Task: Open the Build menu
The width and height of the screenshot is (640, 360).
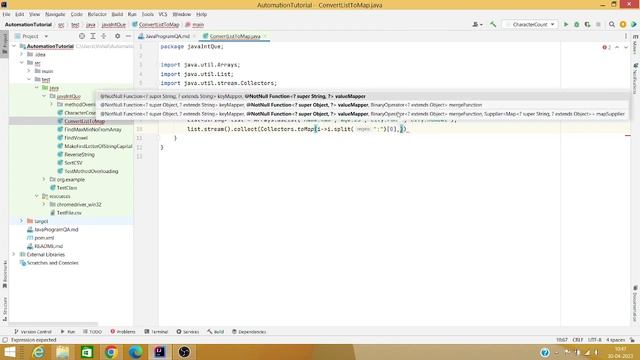Action: (x=117, y=14)
